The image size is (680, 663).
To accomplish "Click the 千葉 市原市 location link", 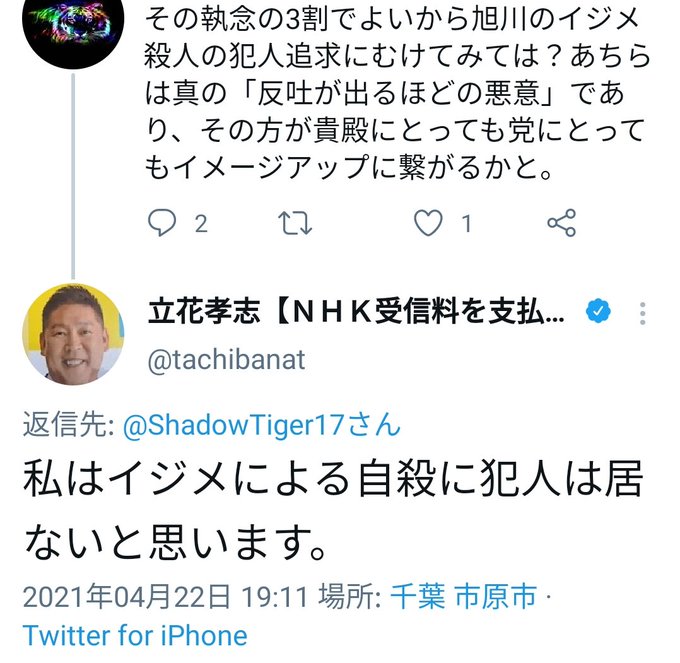I will point(464,596).
